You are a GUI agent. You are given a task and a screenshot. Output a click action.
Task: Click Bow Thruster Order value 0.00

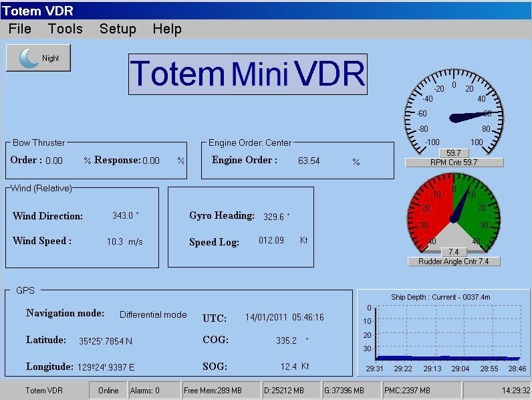click(x=54, y=161)
